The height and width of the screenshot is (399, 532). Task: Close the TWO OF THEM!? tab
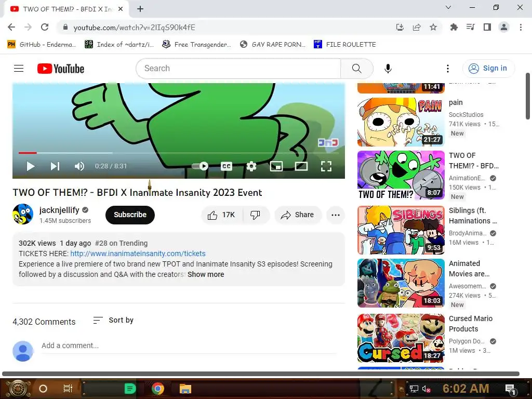(x=121, y=9)
